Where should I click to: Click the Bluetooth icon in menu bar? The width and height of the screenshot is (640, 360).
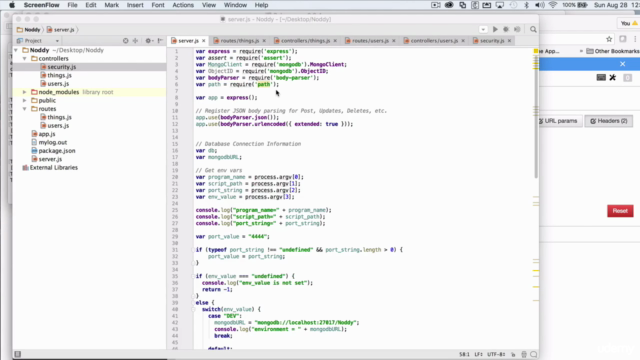[526, 5]
